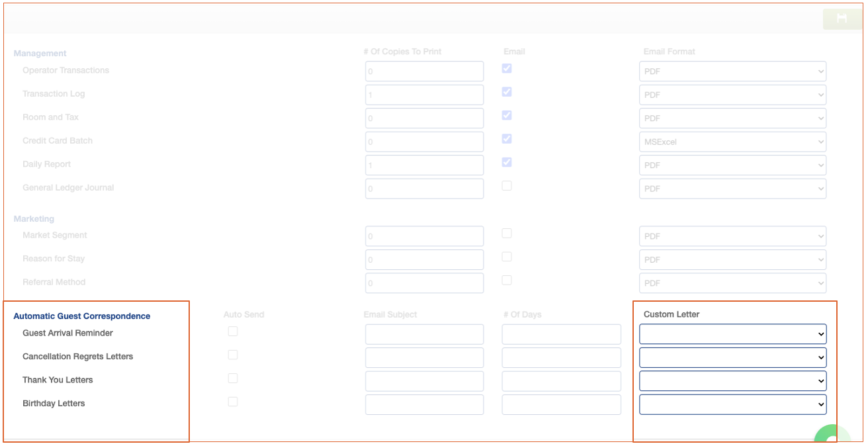This screenshot has width=868, height=446.
Task: Click # Of Days field for Birthday Letters
Action: click(561, 404)
